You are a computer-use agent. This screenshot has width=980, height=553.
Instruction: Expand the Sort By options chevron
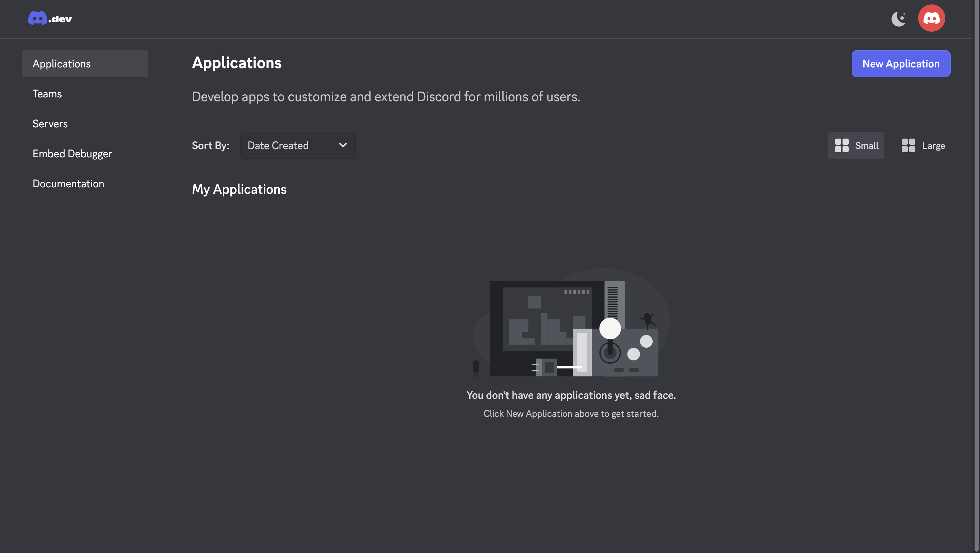342,145
